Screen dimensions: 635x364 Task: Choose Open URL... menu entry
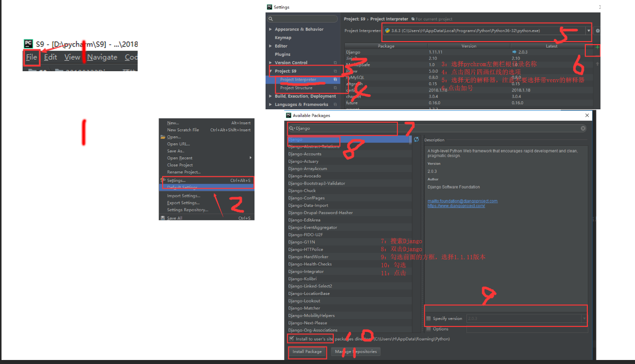(x=207, y=144)
